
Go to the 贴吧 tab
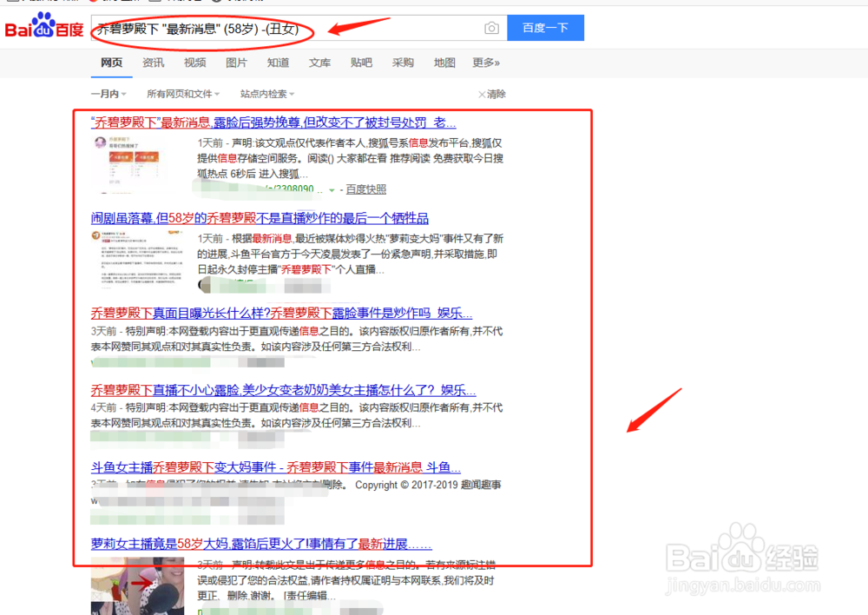coord(361,63)
